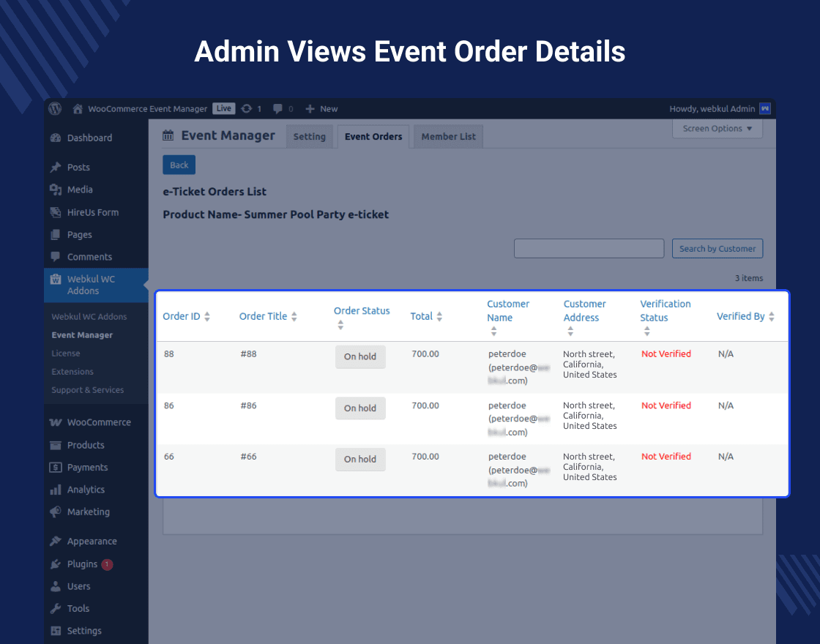Click the webkul Admin avatar icon
The height and width of the screenshot is (644, 820).
pyautogui.click(x=765, y=109)
